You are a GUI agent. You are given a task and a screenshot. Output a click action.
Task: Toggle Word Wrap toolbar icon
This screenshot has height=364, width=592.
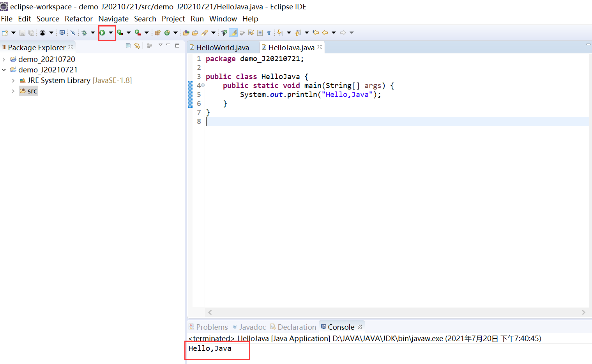point(251,33)
